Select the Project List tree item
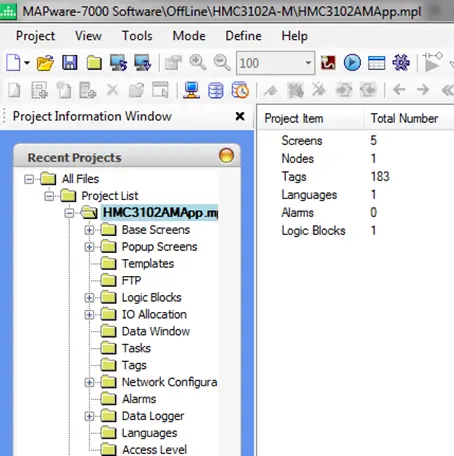 (x=110, y=196)
